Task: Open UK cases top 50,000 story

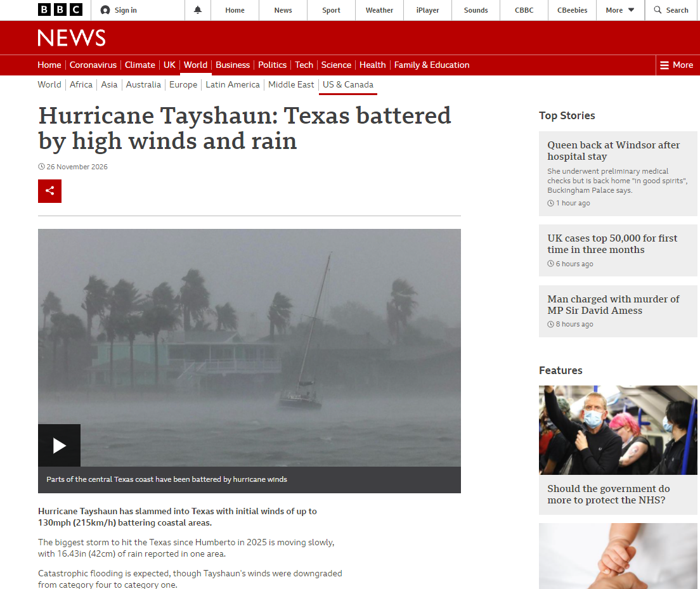Action: coord(612,244)
